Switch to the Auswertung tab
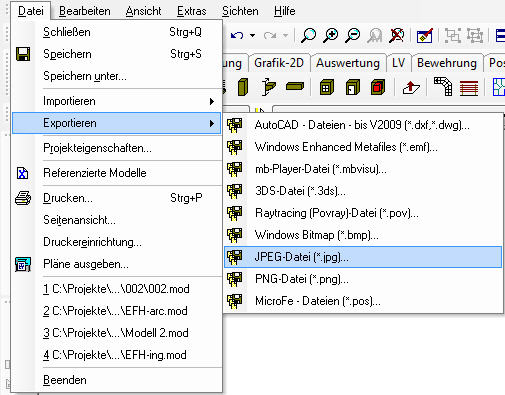This screenshot has height=395, width=505. click(x=348, y=63)
